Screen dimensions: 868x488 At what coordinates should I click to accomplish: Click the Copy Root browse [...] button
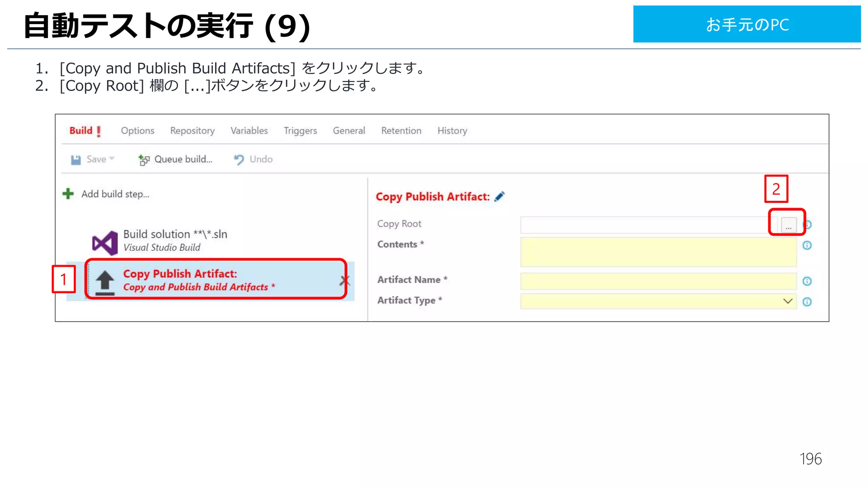tap(788, 225)
